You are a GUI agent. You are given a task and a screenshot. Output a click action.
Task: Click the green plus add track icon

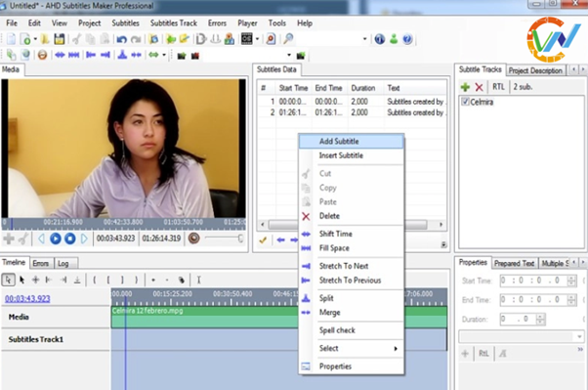coord(465,87)
